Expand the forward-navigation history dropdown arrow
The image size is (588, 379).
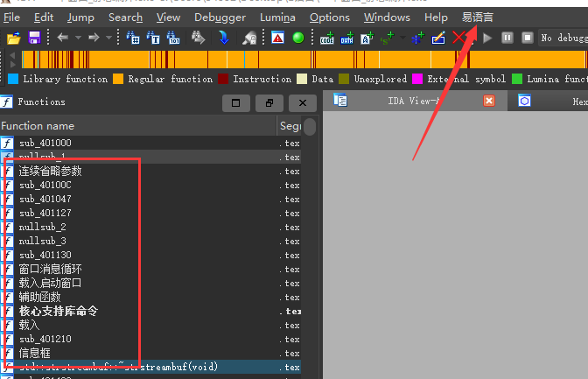108,38
